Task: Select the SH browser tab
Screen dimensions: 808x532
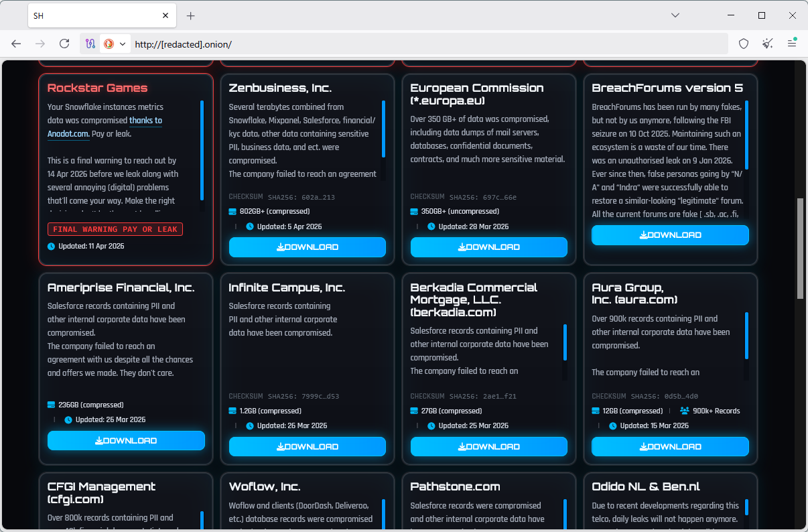Action: [x=94, y=15]
